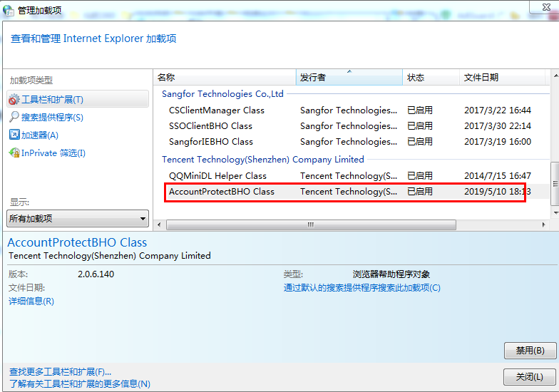Image resolution: width=559 pixels, height=392 pixels.
Task: Collapse the Sangfor Technologies Co.,Ltd group
Action: pos(222,94)
